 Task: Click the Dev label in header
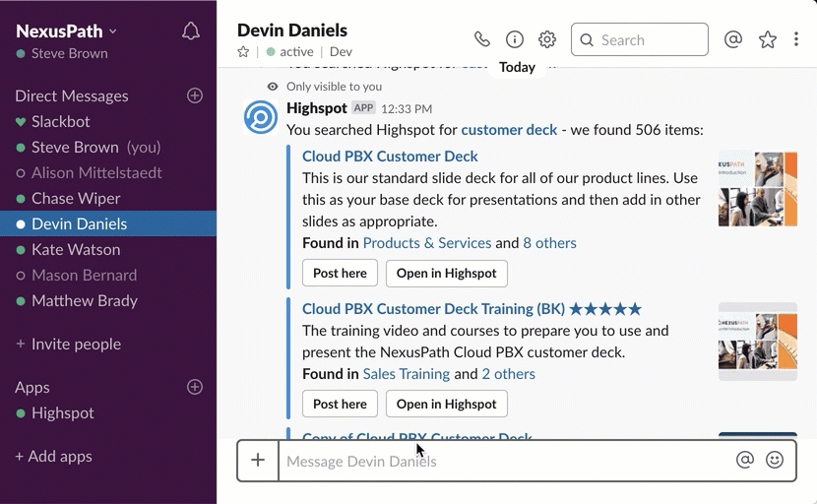pos(341,51)
